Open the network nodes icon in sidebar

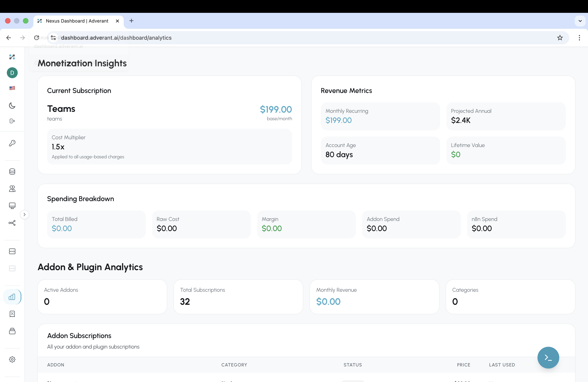point(12,223)
